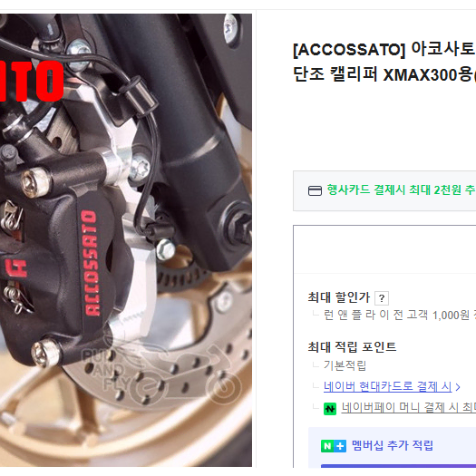The image size is (476, 476).
Task: Open the 네이버페이 머니 결제 시 link
Action: [409, 407]
